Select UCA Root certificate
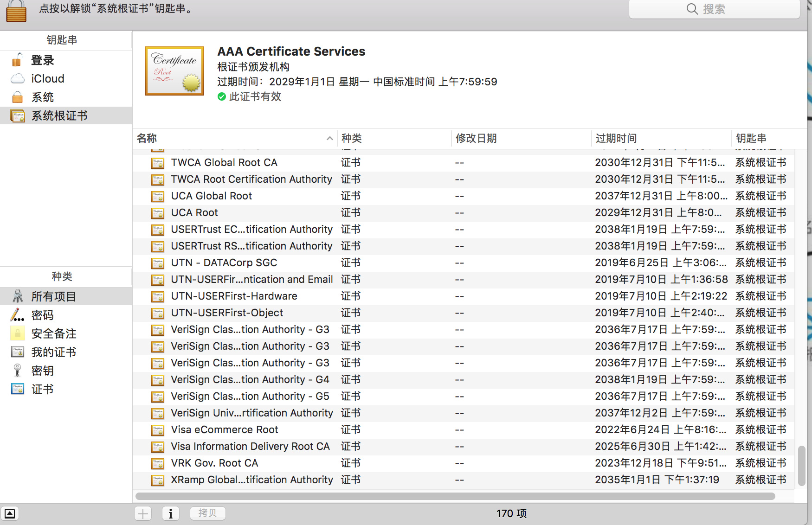Screen dimensions: 812x525 coord(463,213)
